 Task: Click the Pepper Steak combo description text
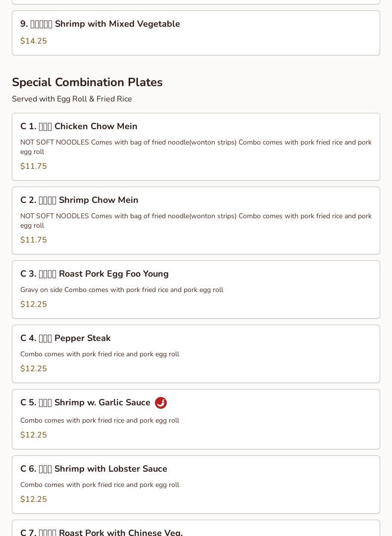point(99,354)
